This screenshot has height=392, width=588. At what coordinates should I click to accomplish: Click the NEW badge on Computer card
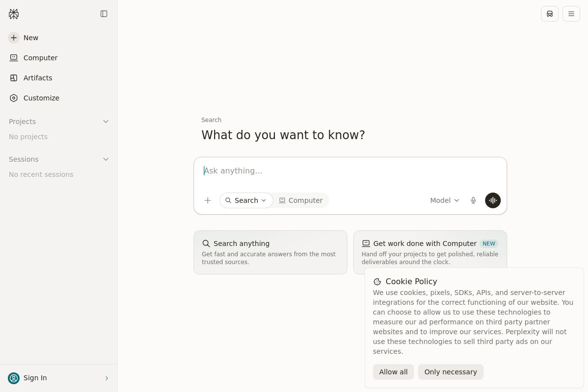click(489, 244)
